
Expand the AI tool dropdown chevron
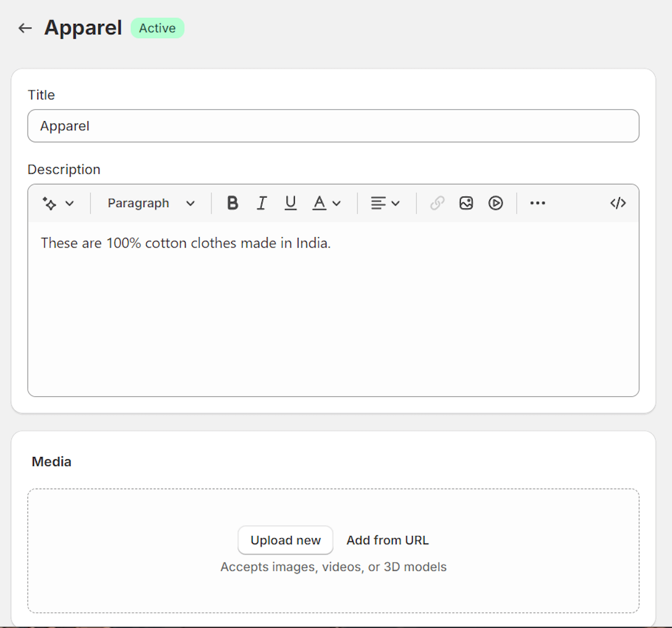coord(70,203)
